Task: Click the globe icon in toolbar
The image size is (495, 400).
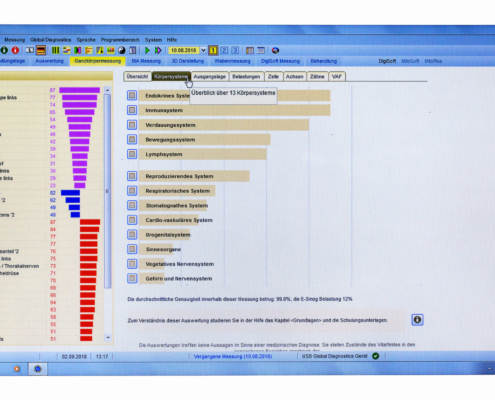Action: pos(275,50)
